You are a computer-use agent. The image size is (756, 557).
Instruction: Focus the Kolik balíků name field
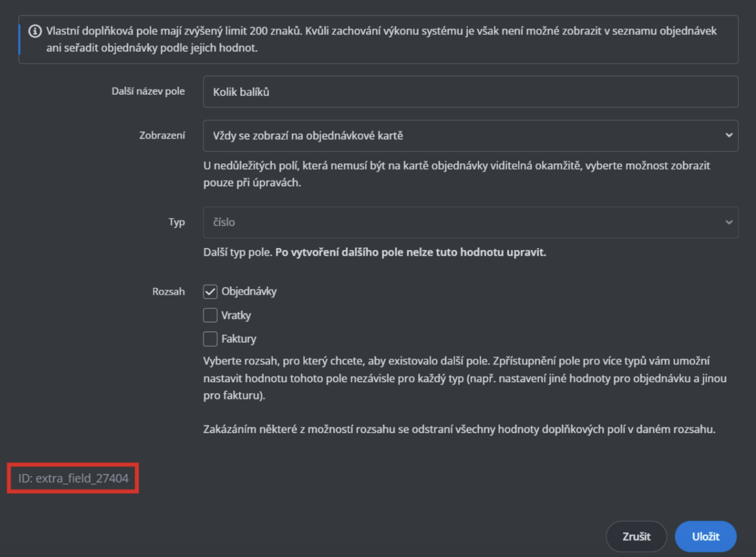[x=471, y=92]
